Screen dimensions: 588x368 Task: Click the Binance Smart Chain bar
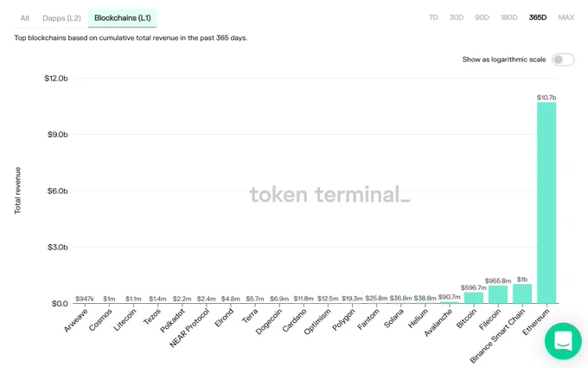522,294
